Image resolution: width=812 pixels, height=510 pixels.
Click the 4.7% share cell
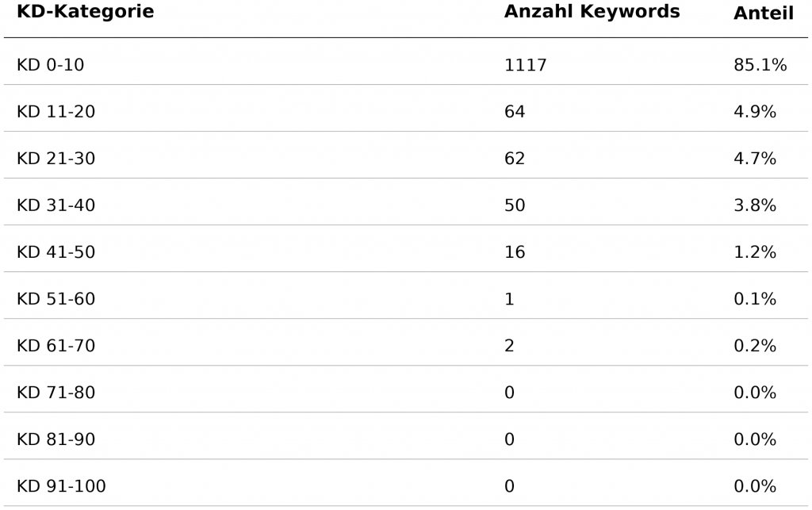[x=754, y=159]
